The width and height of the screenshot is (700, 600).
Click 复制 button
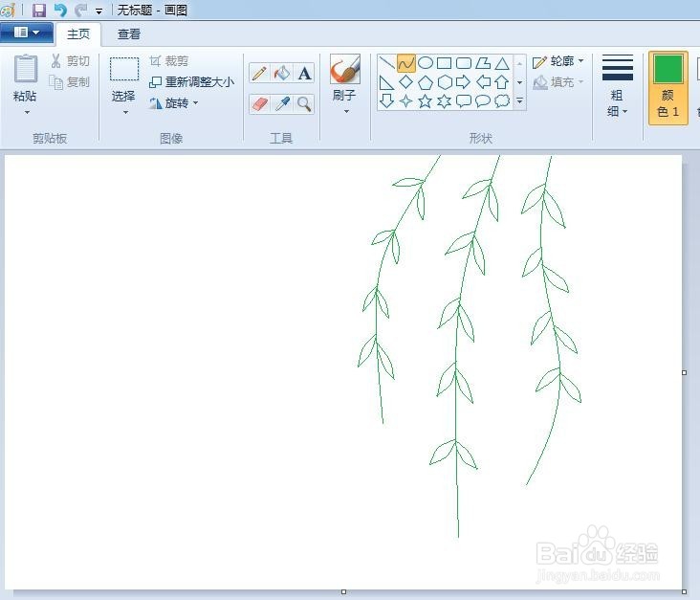pos(70,82)
